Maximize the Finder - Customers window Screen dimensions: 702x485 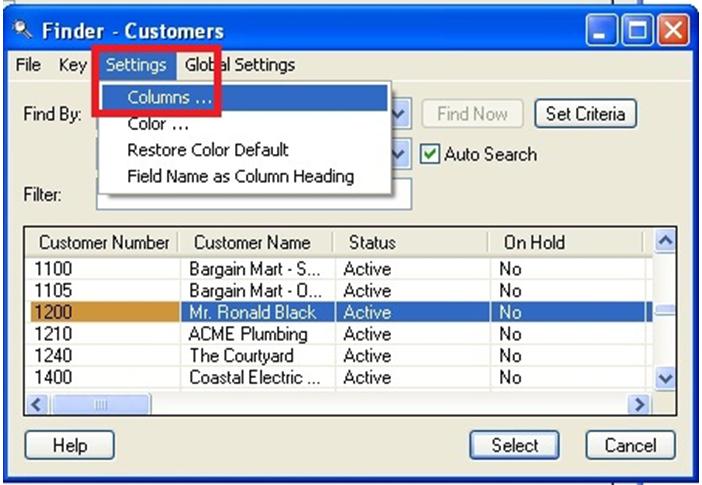(x=638, y=30)
